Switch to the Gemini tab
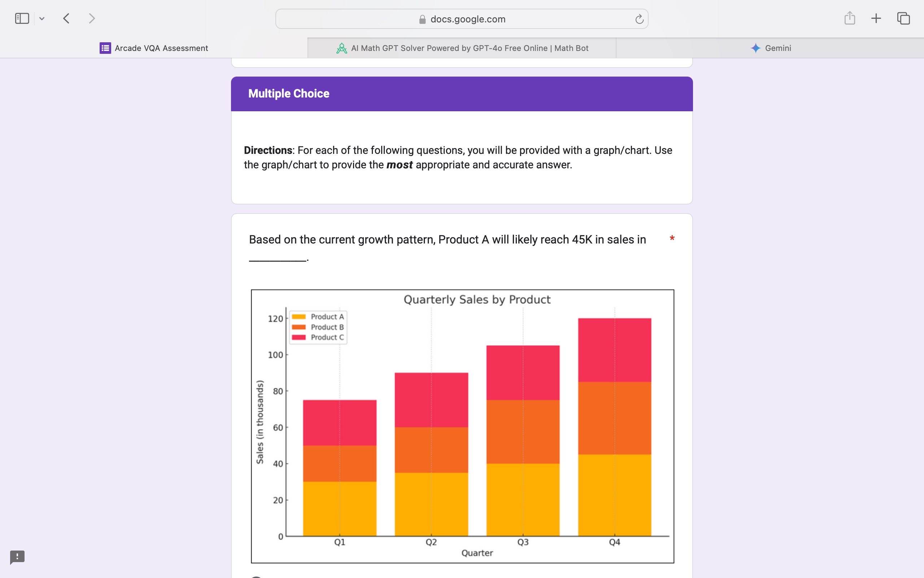This screenshot has height=578, width=924. [770, 48]
